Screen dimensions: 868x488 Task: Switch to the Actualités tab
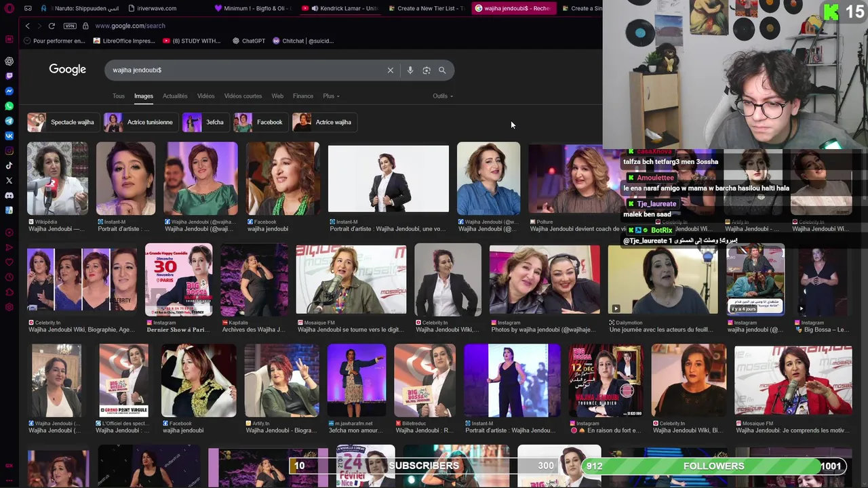[x=175, y=96]
